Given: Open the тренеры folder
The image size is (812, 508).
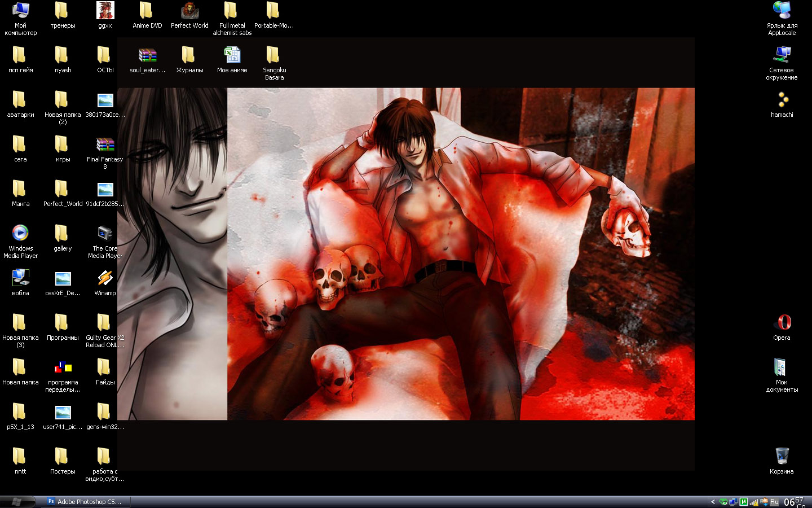Looking at the screenshot, I should 63,15.
